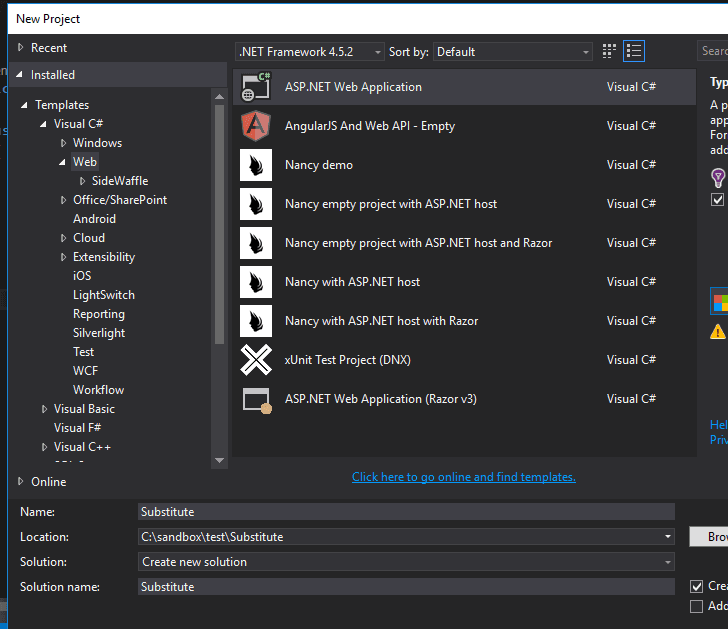The width and height of the screenshot is (728, 629).
Task: Click the purple lightbulb icon in details pane
Action: click(718, 177)
